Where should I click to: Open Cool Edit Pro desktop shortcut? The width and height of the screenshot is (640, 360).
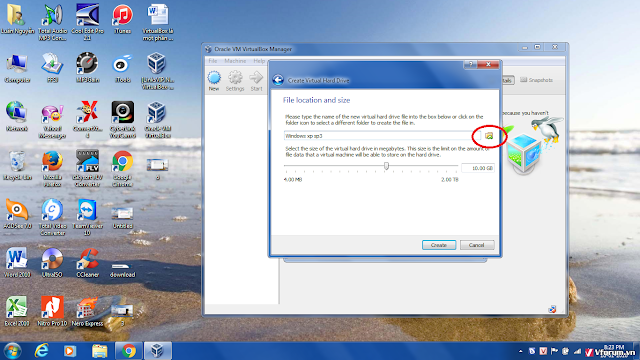87,22
